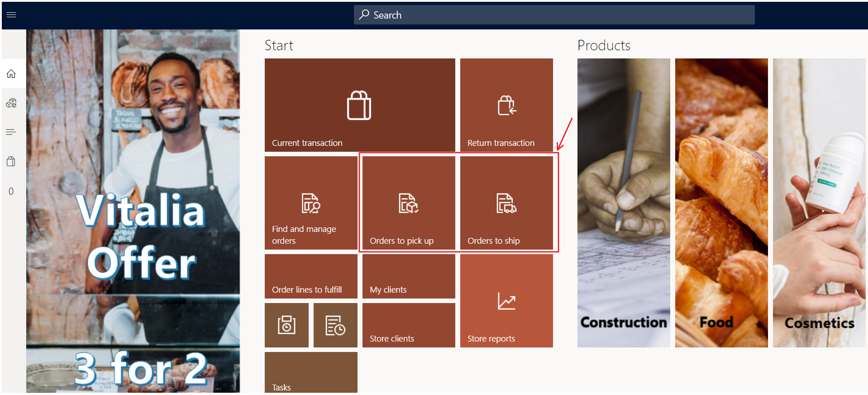Select the Construction product category image
The image size is (868, 395).
(624, 203)
